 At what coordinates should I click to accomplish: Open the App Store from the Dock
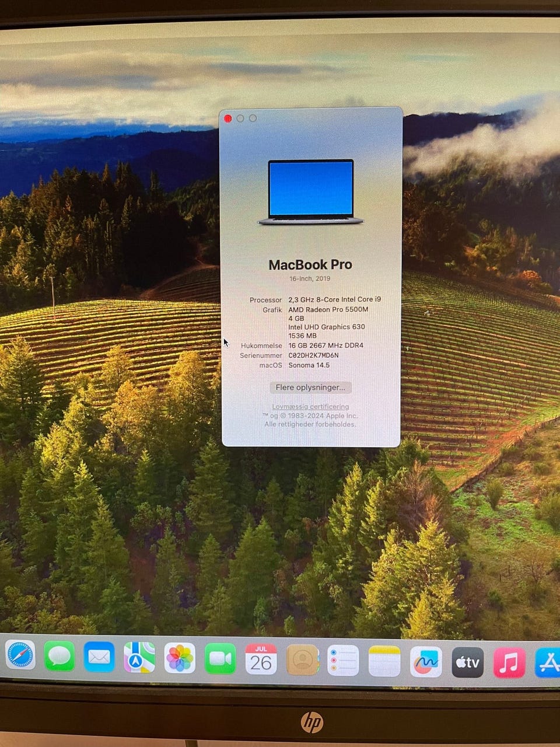click(x=548, y=663)
